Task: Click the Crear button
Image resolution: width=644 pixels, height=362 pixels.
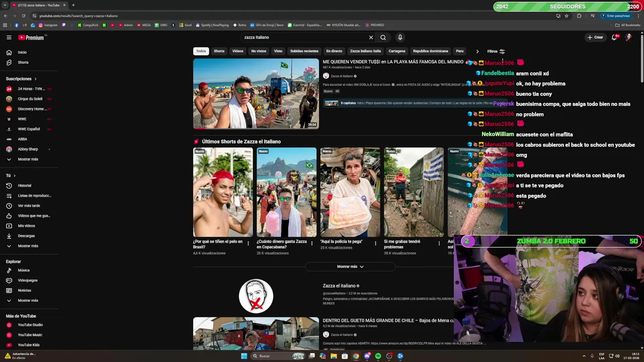Action: pyautogui.click(x=595, y=37)
